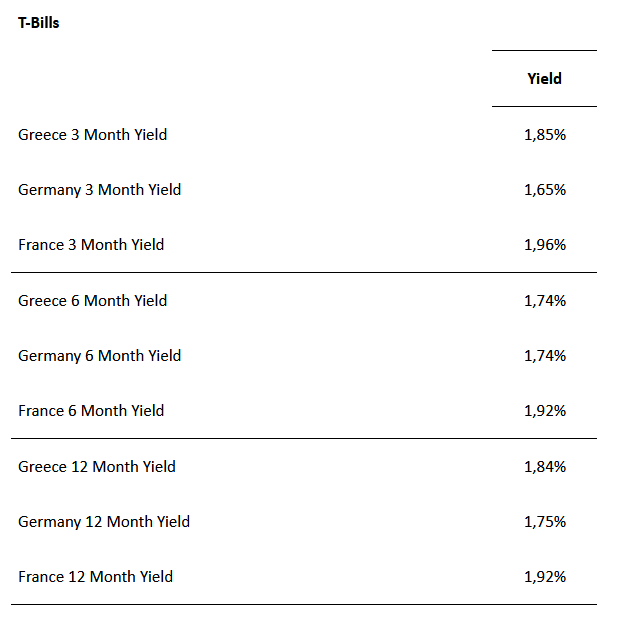Click the France 6 Month 1,92% value
The image size is (644, 641).
(544, 411)
